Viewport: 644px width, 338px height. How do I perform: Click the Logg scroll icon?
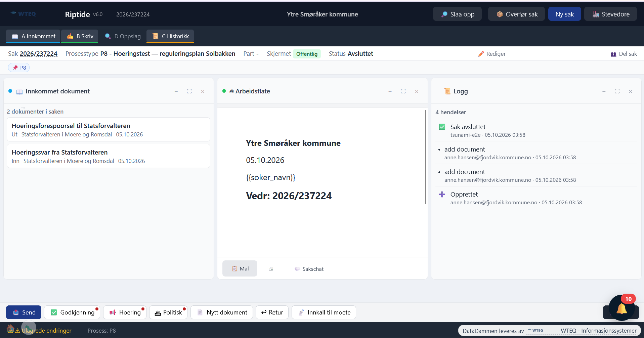447,91
